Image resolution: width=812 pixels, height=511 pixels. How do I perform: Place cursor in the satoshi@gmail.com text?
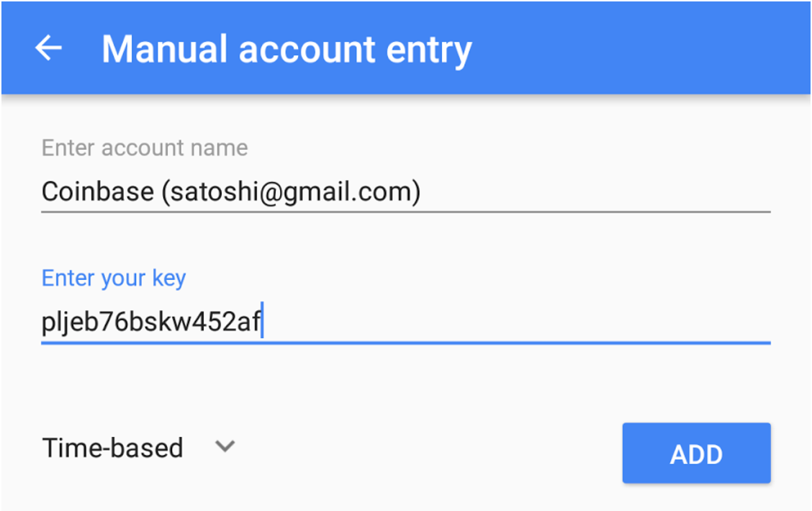(291, 192)
